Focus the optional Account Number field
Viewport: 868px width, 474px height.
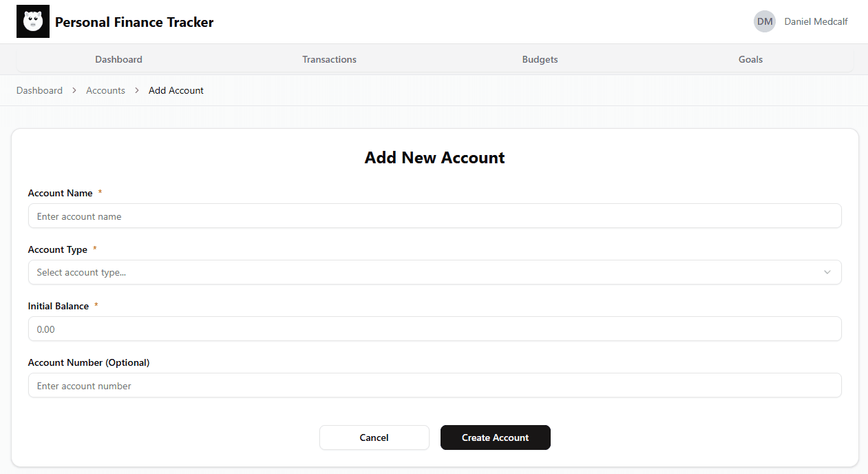coord(434,385)
